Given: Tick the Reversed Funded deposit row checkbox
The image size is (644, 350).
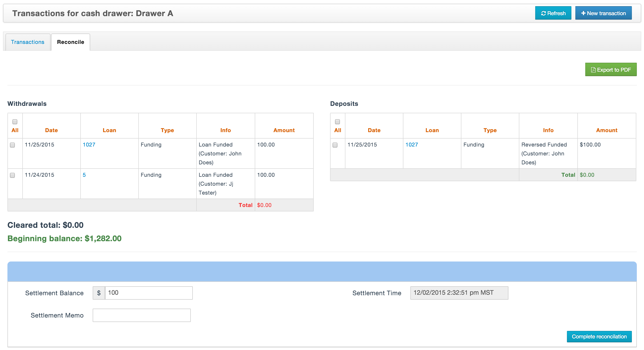Looking at the screenshot, I should (335, 145).
